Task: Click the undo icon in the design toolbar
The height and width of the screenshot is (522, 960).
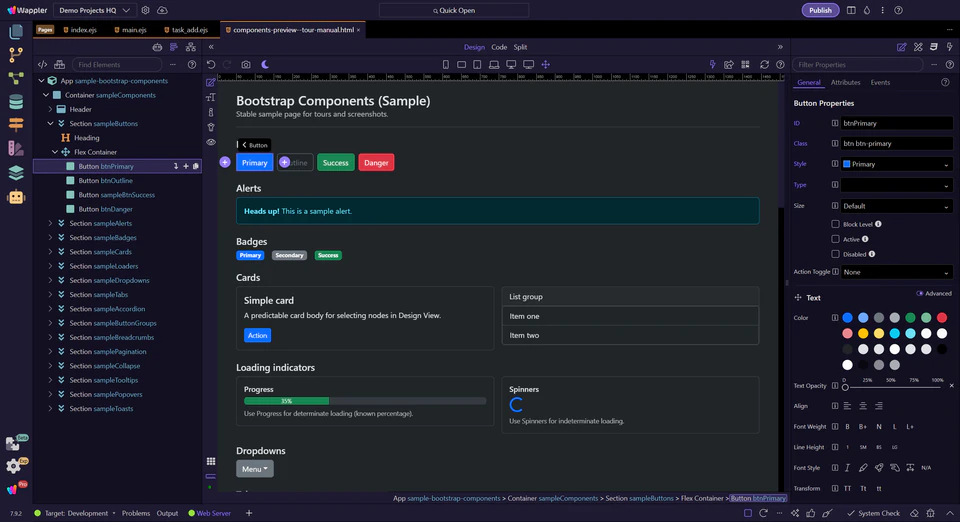Action: (x=211, y=64)
